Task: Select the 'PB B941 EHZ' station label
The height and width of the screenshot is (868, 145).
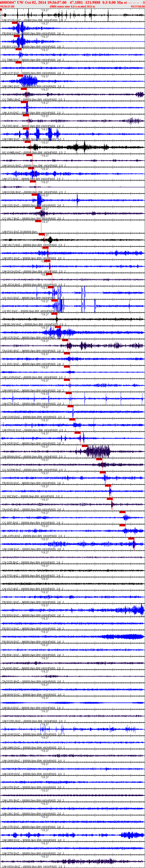Action: (11, 655)
